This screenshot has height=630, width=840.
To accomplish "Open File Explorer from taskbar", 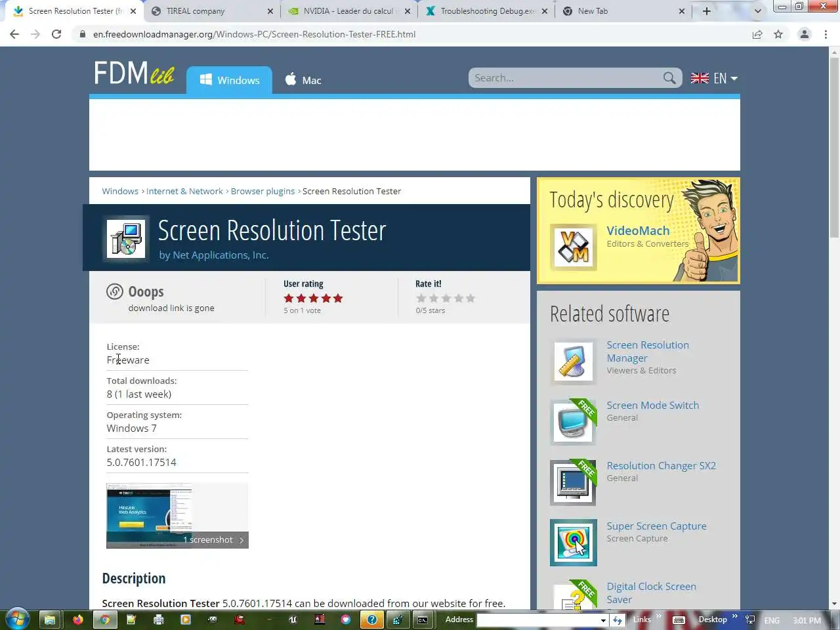I will click(49, 619).
